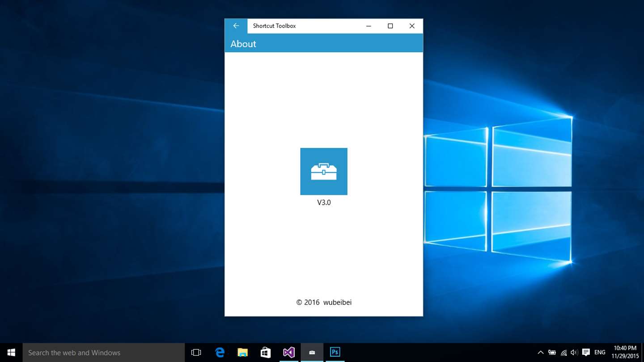Minimize the Shortcut Toolbox window
This screenshot has height=362, width=644.
pyautogui.click(x=369, y=26)
